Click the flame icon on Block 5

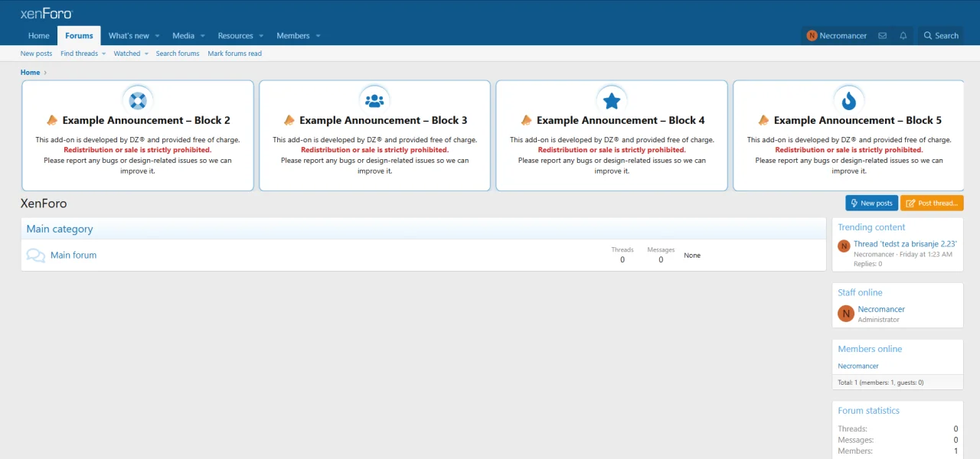[x=849, y=100]
